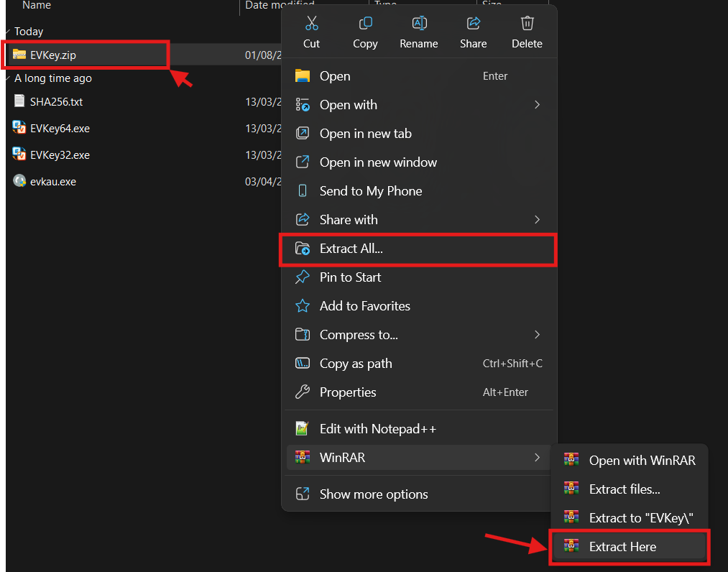Viewport: 728px width, 572px height.
Task: Expand the Compress to submenu
Action: 537,335
